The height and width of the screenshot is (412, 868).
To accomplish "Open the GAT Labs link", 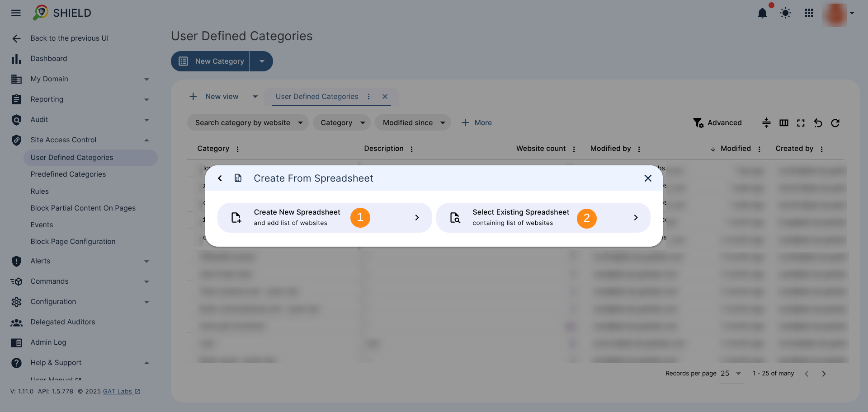I will [121, 392].
